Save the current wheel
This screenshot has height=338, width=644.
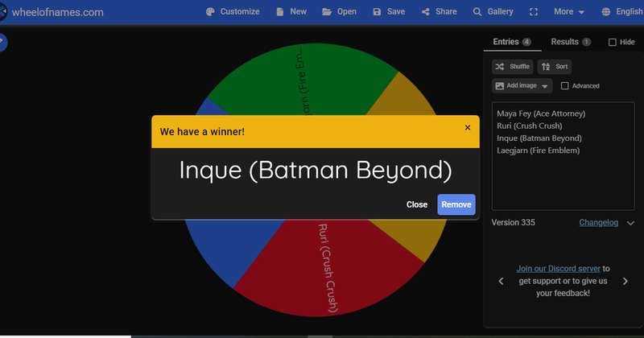click(x=389, y=11)
